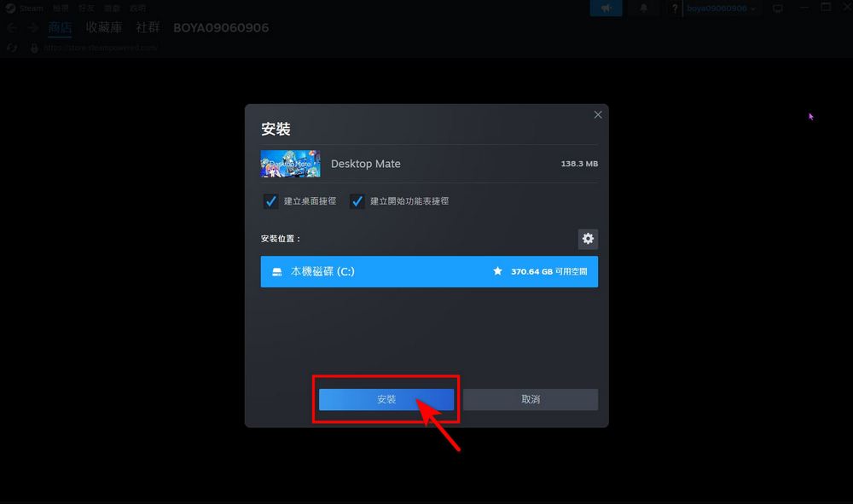Image resolution: width=853 pixels, height=504 pixels.
Task: Open the Steam menu in main window
Action: (x=31, y=9)
